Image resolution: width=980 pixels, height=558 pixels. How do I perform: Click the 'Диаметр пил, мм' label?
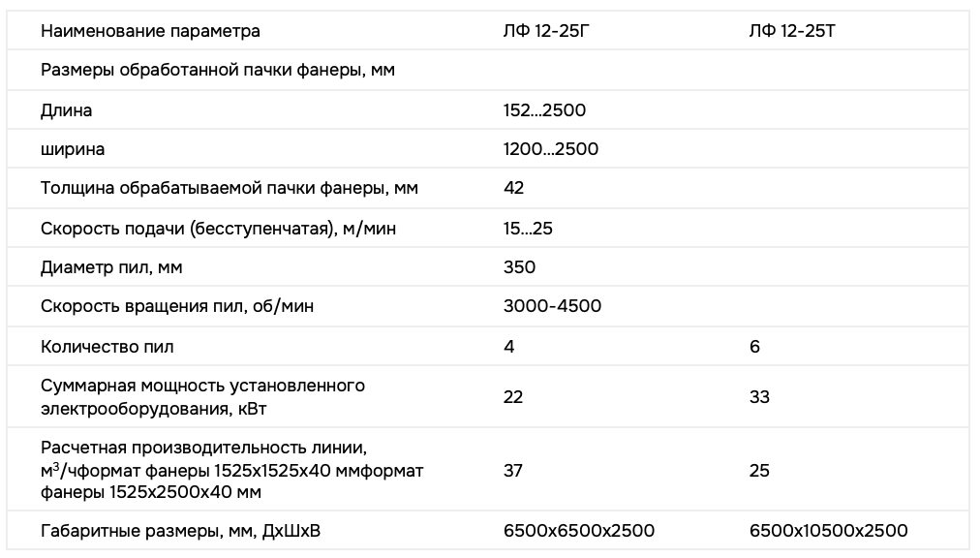[x=111, y=267]
